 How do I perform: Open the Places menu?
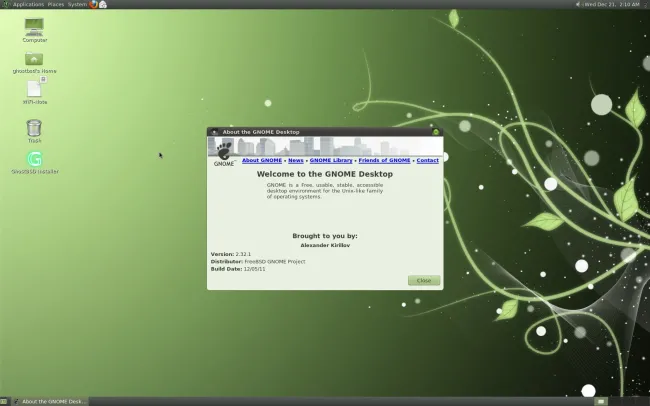[x=55, y=4]
